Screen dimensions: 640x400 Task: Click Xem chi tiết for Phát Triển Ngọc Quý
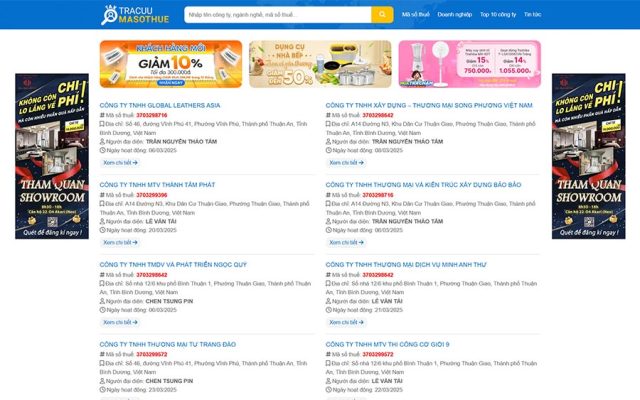click(120, 322)
